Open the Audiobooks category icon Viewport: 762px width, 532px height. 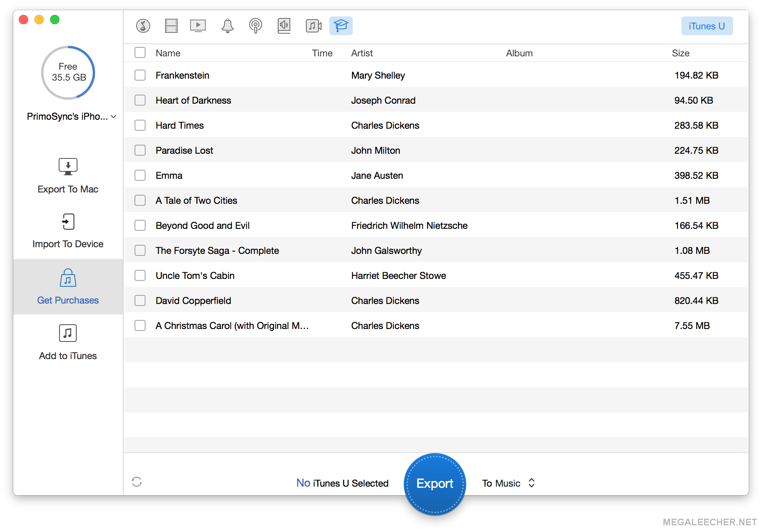[x=284, y=26]
